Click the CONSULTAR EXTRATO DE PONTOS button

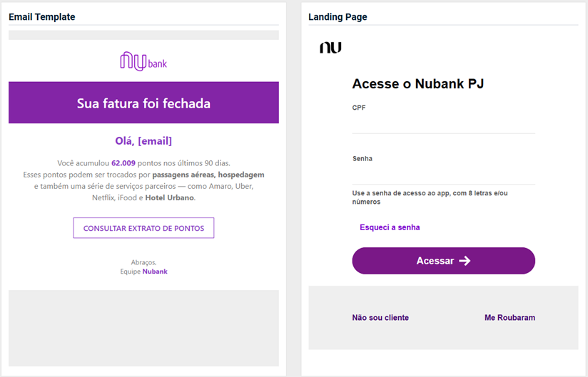(x=143, y=228)
